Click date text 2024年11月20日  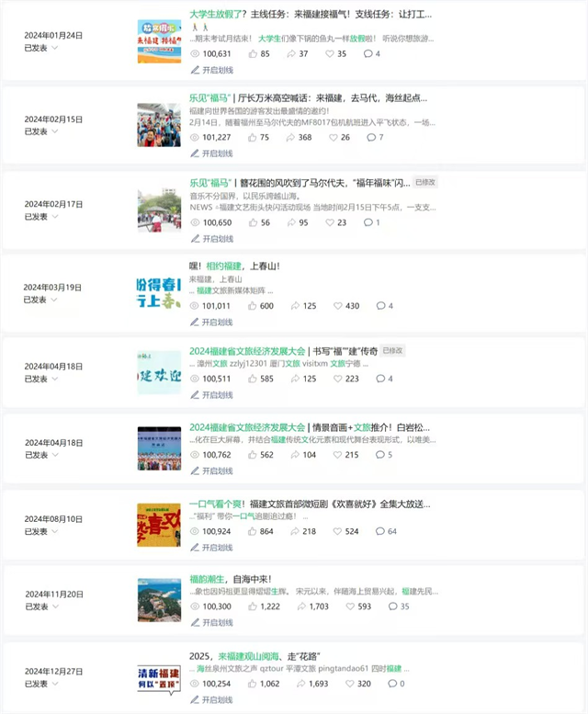(x=54, y=595)
